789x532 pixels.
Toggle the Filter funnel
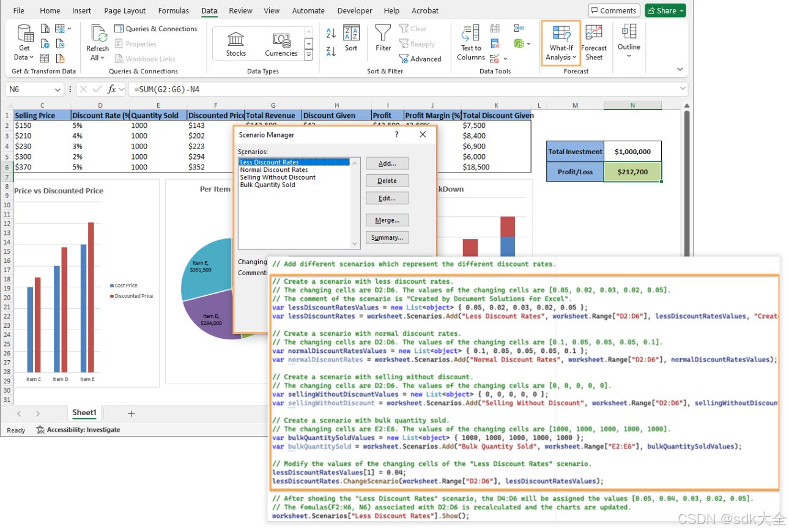383,39
